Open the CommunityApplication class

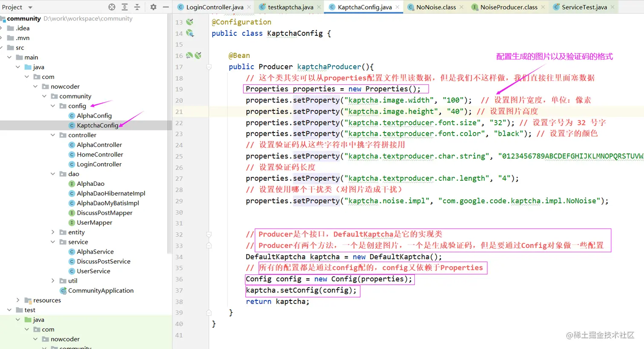tap(101, 291)
